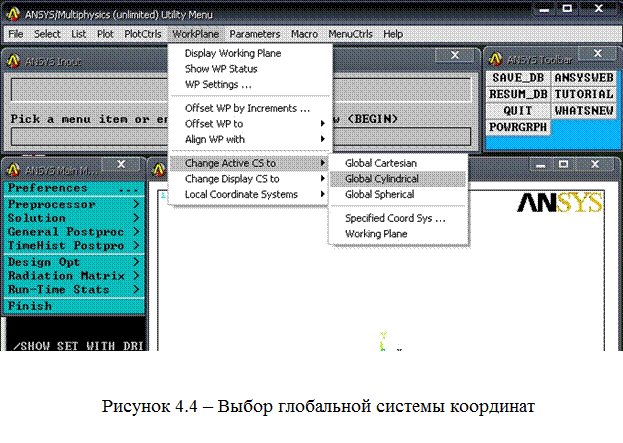Image resolution: width=623 pixels, height=443 pixels.
Task: Expand Design Opt in Main Menu
Action: coord(74,262)
